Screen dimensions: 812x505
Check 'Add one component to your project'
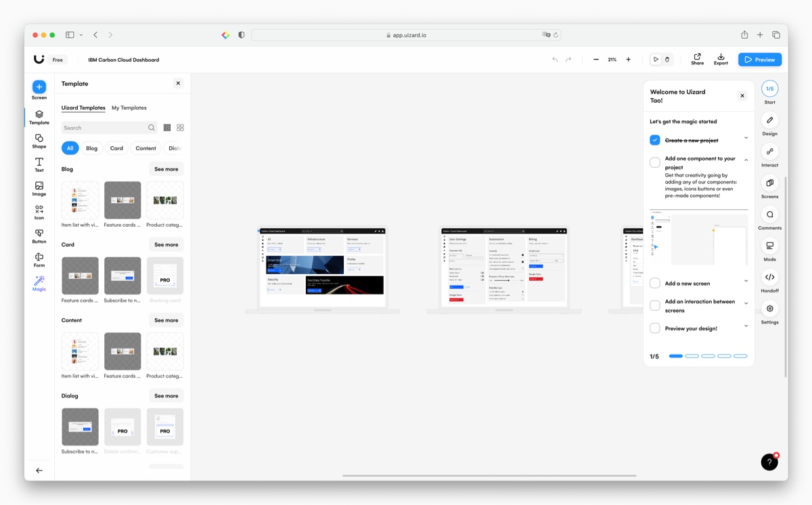(655, 162)
